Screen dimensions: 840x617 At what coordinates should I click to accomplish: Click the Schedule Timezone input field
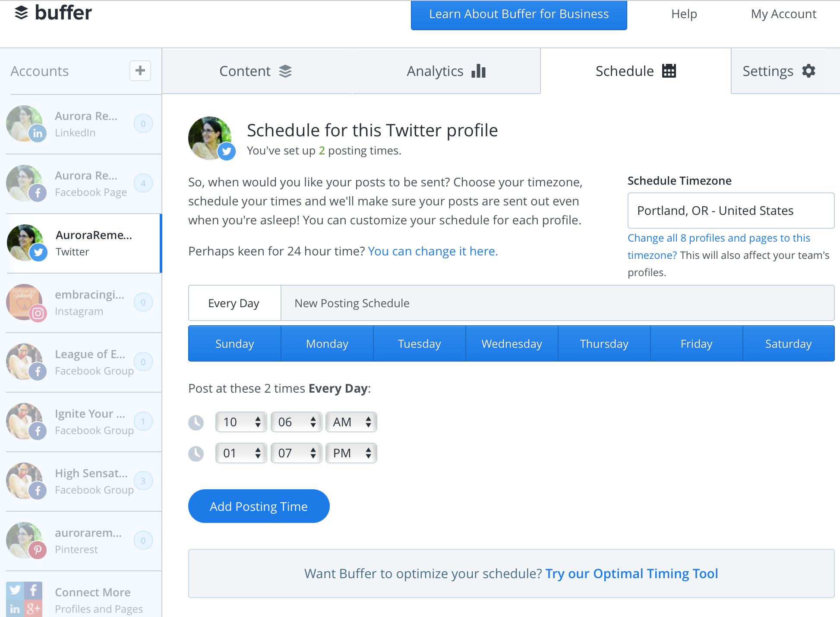[731, 211]
